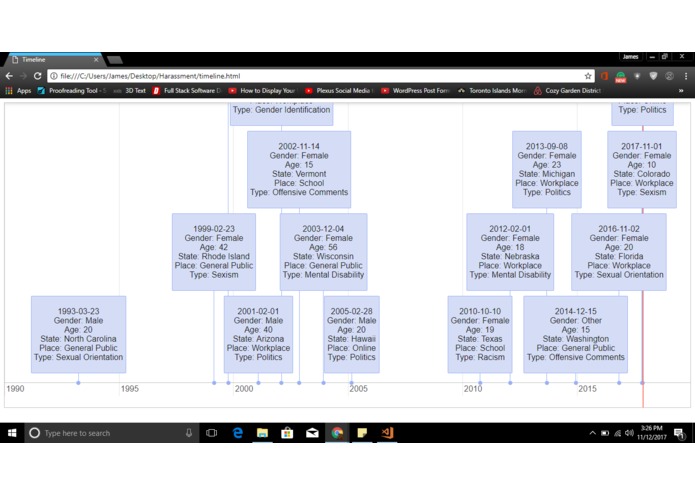Image resolution: width=695 pixels, height=494 pixels.
Task: Switch to Chrome on the taskbar
Action: 337,433
